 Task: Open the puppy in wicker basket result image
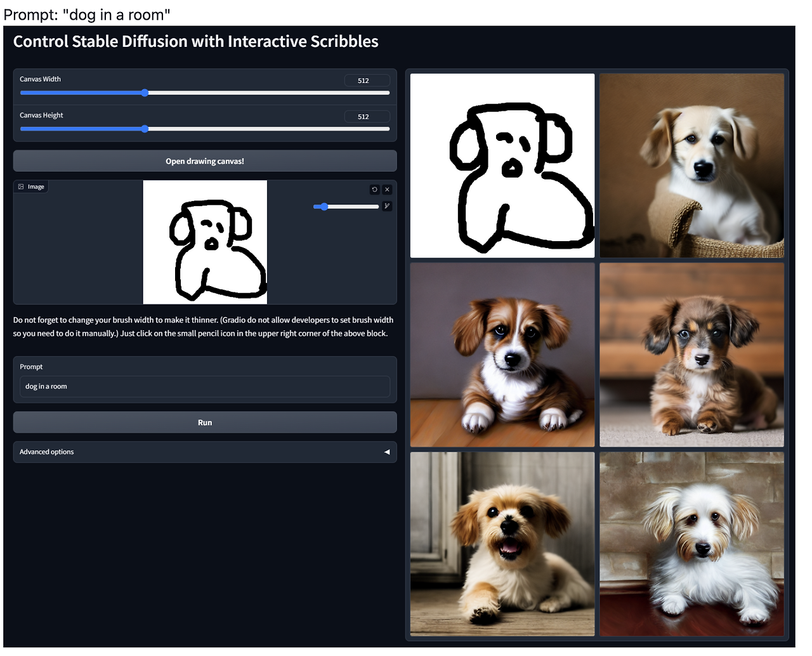pos(692,166)
